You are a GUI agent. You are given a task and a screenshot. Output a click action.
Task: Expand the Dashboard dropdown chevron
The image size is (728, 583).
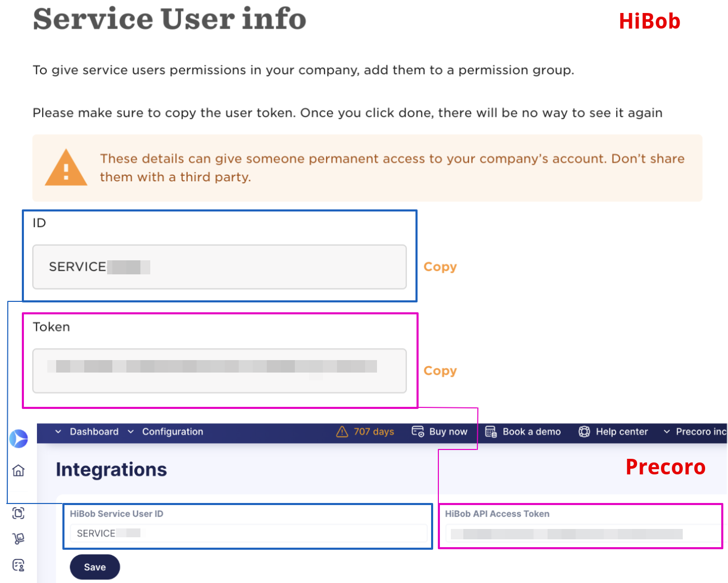tap(58, 432)
